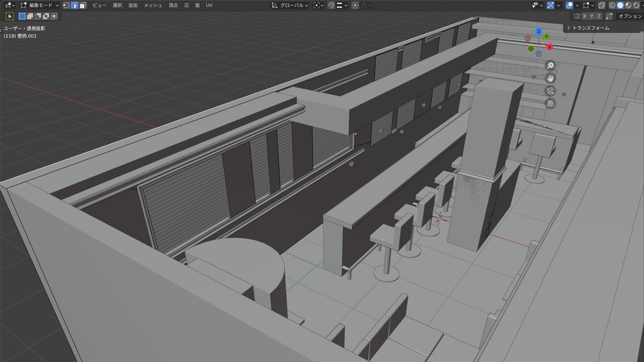Grab the トランスフォーム panel drag handle

coord(636,28)
